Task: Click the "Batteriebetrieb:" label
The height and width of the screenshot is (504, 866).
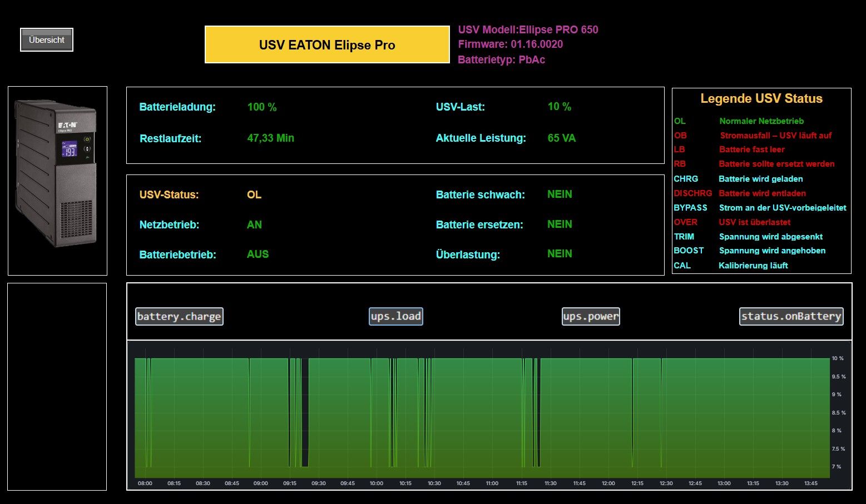Action: click(x=177, y=255)
